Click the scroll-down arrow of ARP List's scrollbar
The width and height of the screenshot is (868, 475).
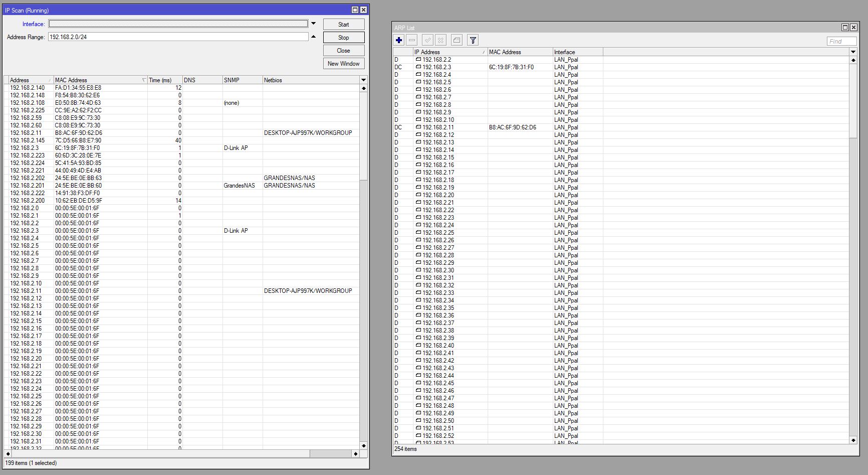point(853,440)
